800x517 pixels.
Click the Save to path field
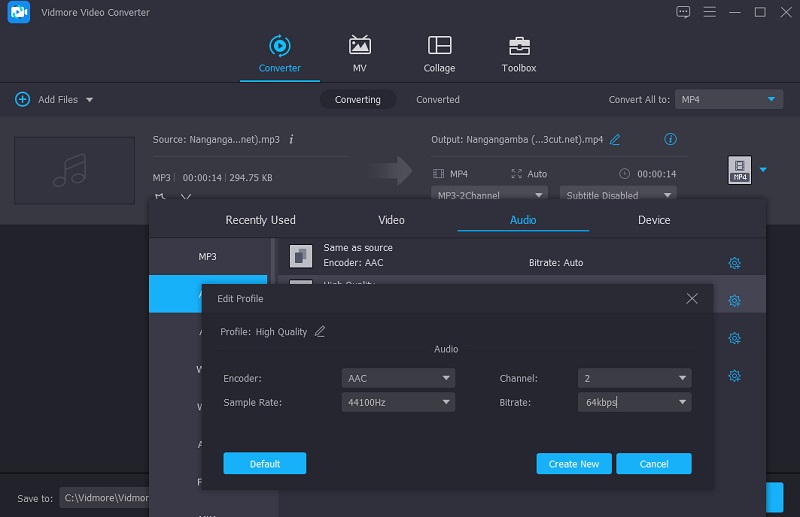pyautogui.click(x=105, y=498)
